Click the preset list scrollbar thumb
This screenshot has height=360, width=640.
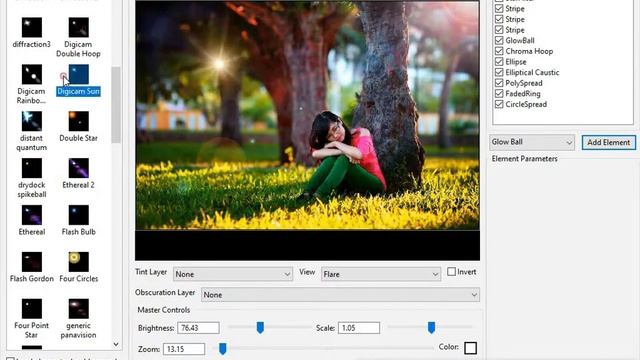tap(116, 104)
